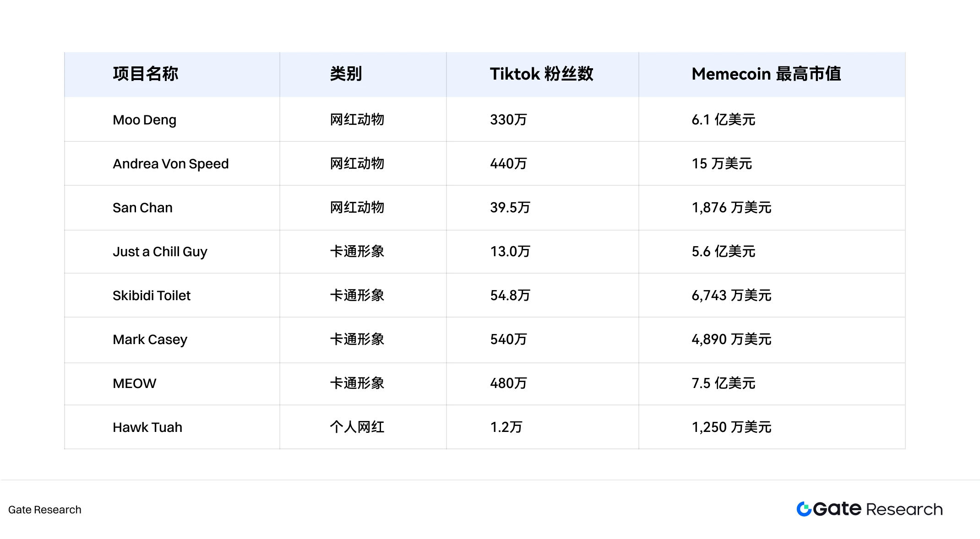Select the 6,743 万美元 market cap cell
Image resolution: width=980 pixels, height=539 pixels.
(731, 296)
